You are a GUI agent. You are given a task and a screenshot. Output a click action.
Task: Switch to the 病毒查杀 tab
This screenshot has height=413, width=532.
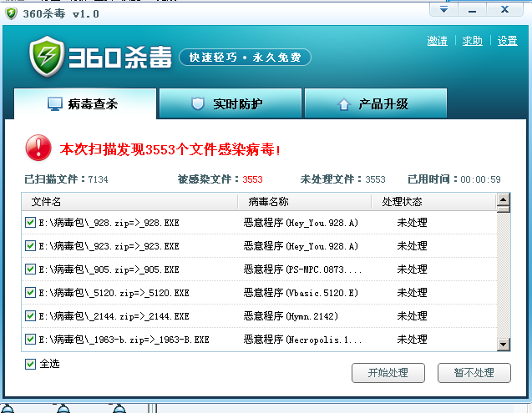pos(85,103)
